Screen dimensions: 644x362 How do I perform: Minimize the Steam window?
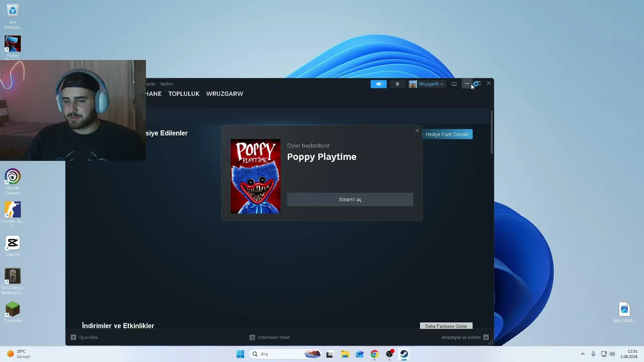tap(467, 83)
